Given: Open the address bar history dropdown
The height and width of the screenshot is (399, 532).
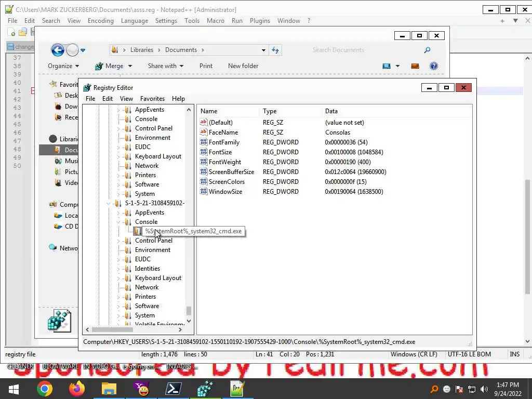Looking at the screenshot, I should [263, 50].
